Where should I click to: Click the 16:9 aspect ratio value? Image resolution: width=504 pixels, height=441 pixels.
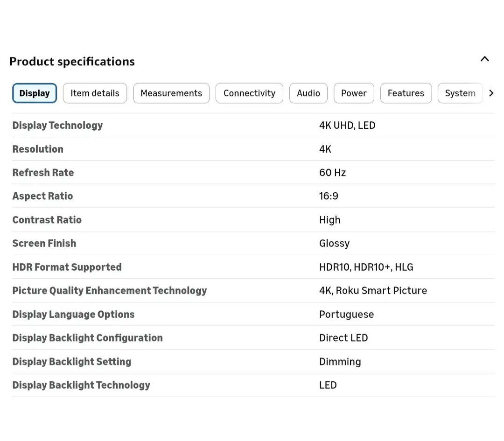coord(329,196)
